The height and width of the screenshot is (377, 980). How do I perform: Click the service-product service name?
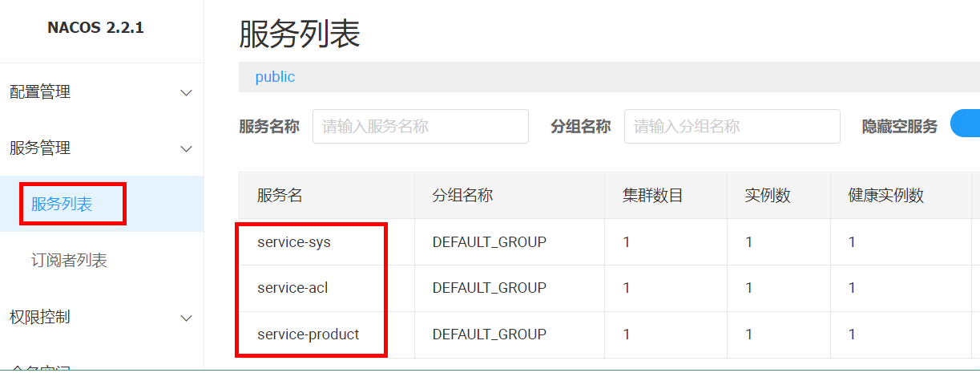309,334
